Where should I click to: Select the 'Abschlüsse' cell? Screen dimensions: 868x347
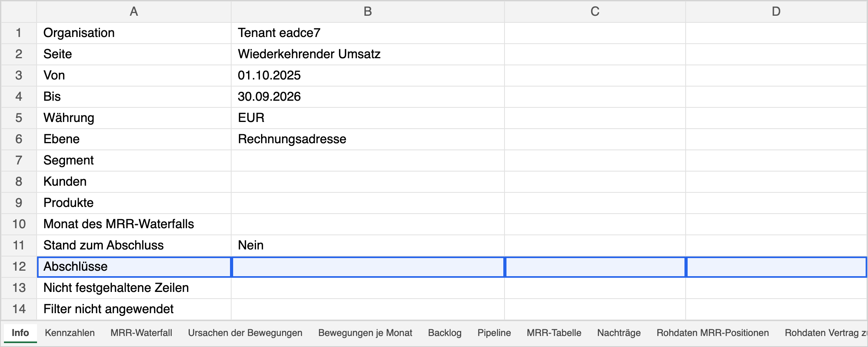point(134,266)
